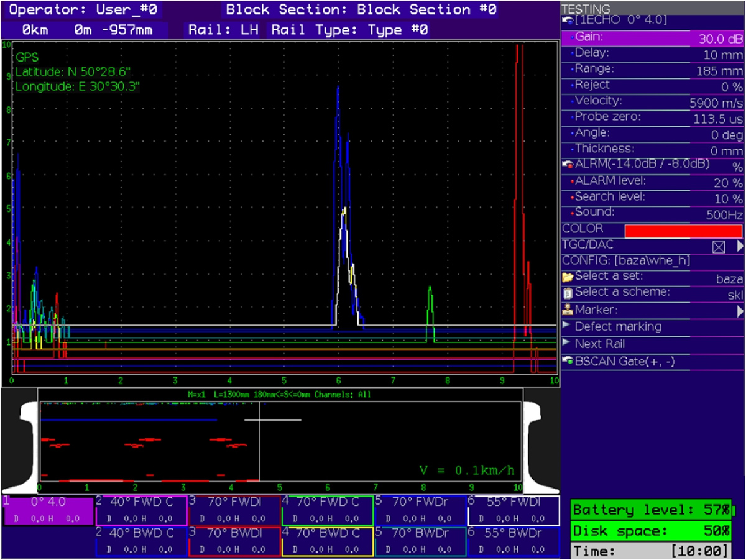Click the 1ECHO group return icon
This screenshot has width=746, height=560.
coord(568,21)
